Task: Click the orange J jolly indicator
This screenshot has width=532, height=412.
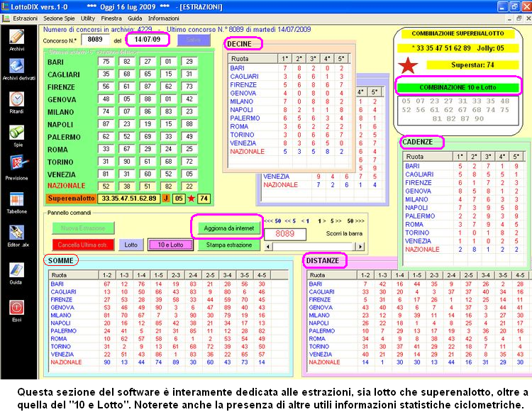Action: pos(166,199)
